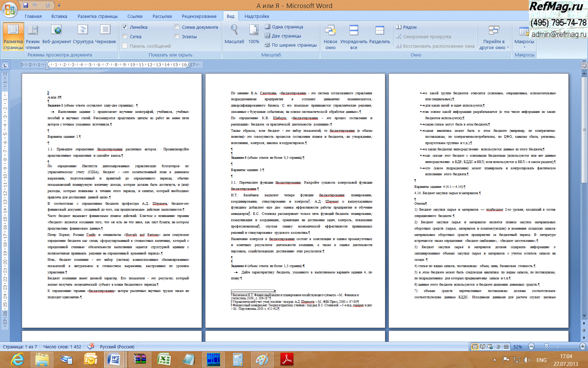Screen dimensions: 588x368
Task: Enable the Сетка gridlines checkbox
Action: coord(125,36)
